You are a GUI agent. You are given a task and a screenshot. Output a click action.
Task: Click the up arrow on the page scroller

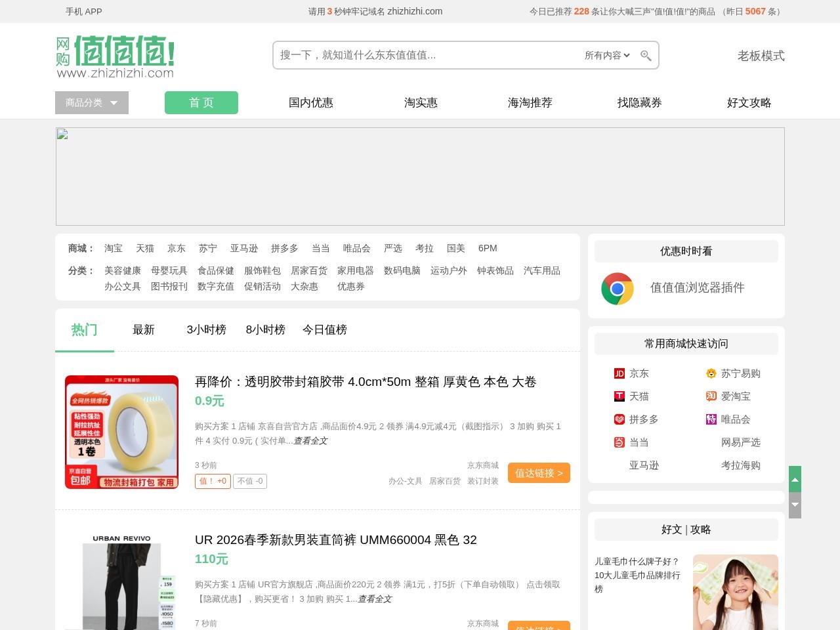tap(795, 479)
